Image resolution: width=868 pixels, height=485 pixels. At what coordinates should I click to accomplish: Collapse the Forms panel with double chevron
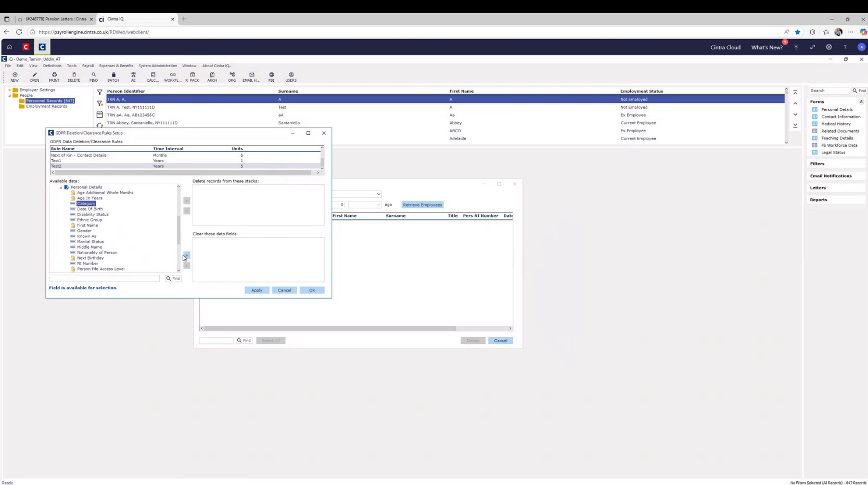click(861, 101)
